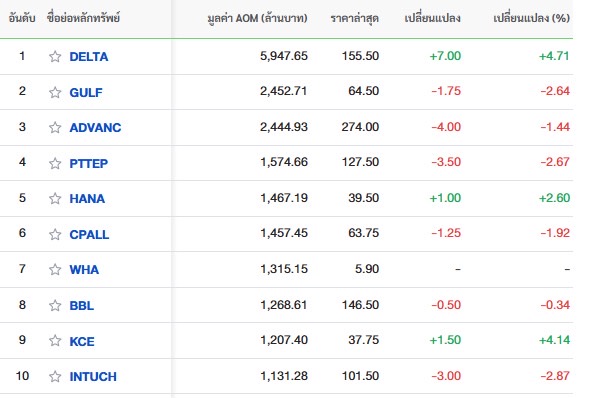The width and height of the screenshot is (591, 398).
Task: Sort by เปลี่ยนแปลง (%) column header
Action: click(x=531, y=18)
